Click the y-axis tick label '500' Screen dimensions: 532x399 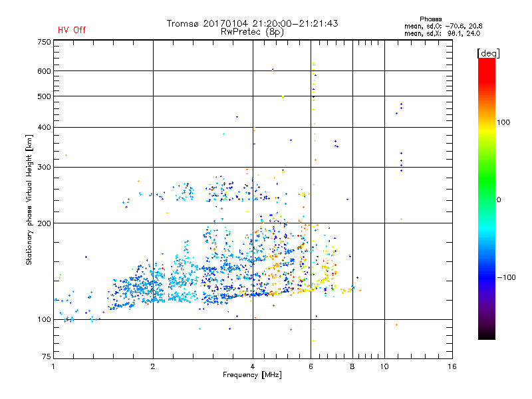(x=44, y=96)
